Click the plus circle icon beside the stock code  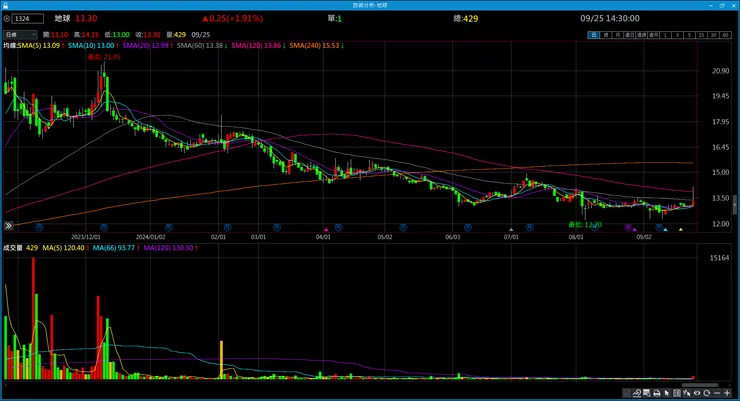click(7, 19)
